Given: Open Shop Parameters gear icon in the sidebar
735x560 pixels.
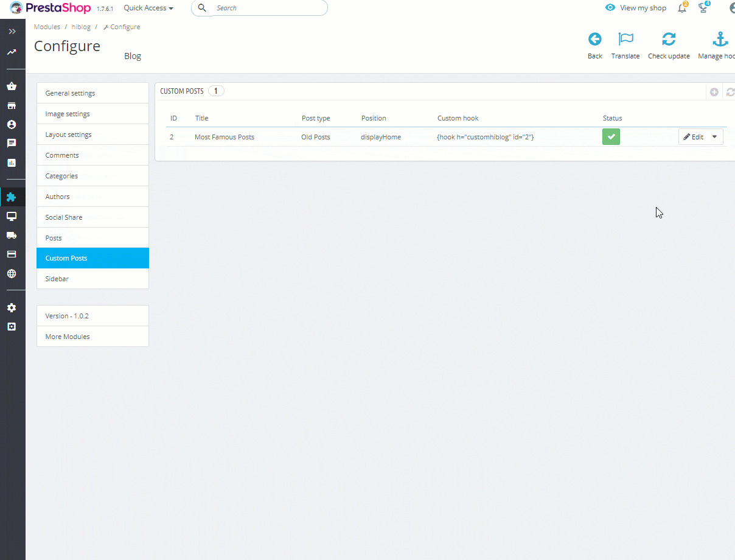Looking at the screenshot, I should point(12,307).
